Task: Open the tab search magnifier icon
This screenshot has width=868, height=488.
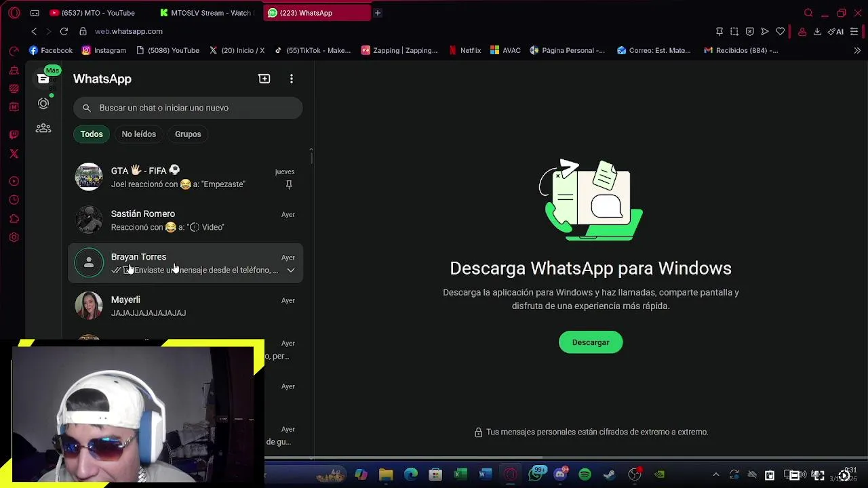Action: click(808, 13)
